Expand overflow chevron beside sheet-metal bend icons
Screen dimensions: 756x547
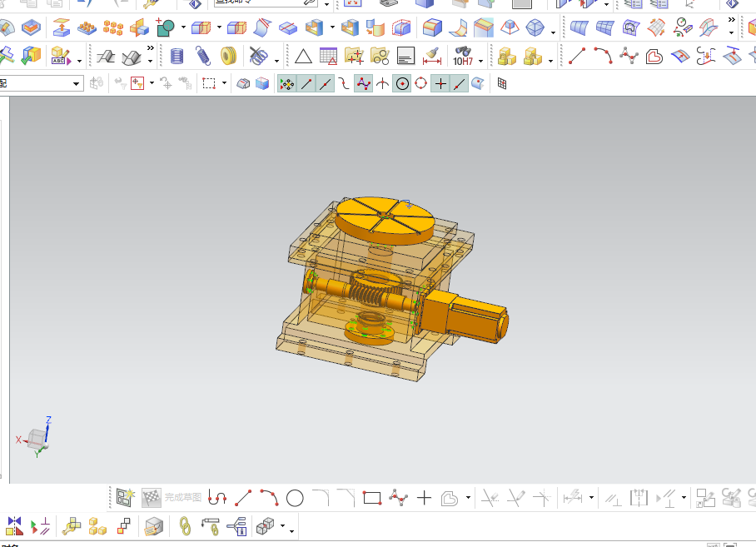(151, 47)
